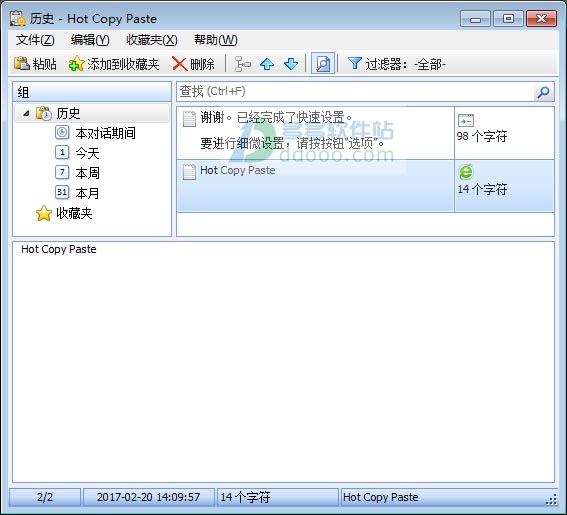The image size is (567, 515).
Task: Move item down with blue arrow
Action: 291,64
